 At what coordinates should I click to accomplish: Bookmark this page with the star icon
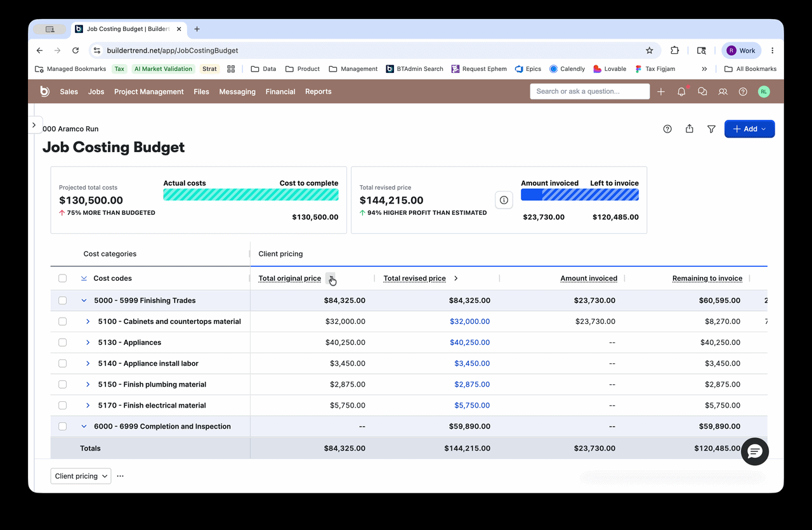click(649, 51)
